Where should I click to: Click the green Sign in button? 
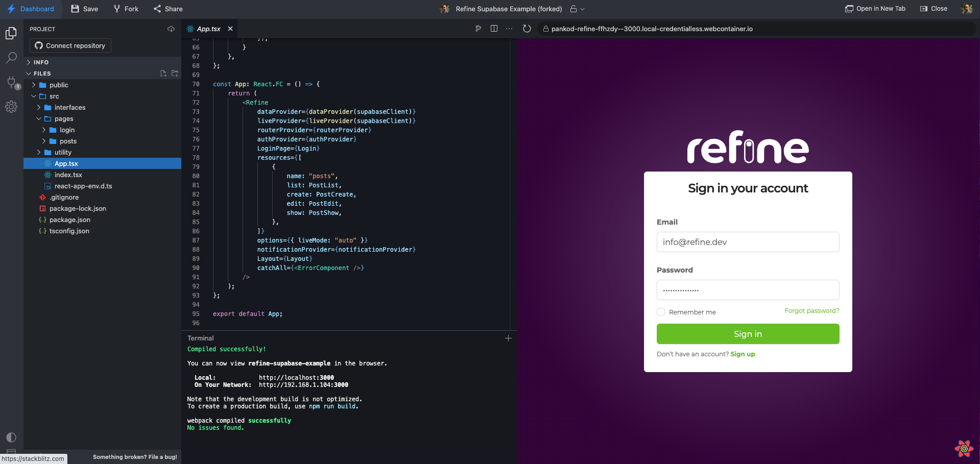(x=748, y=334)
